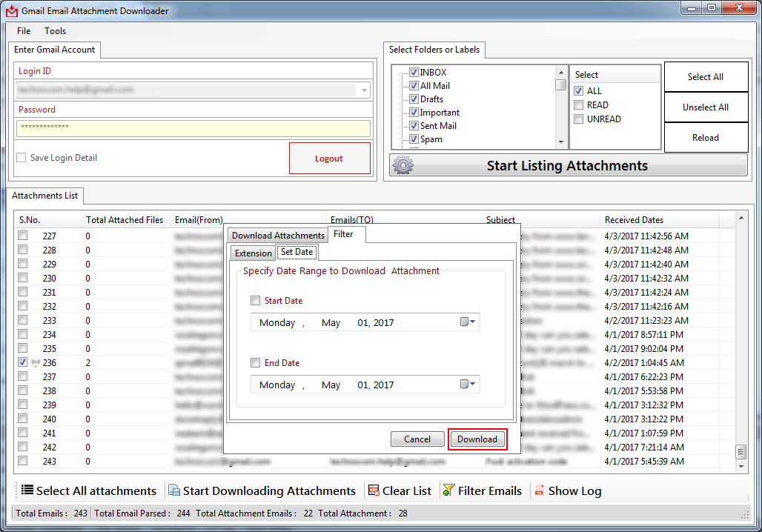Toggle the ALL select option
This screenshot has width=762, height=532.
tap(579, 91)
